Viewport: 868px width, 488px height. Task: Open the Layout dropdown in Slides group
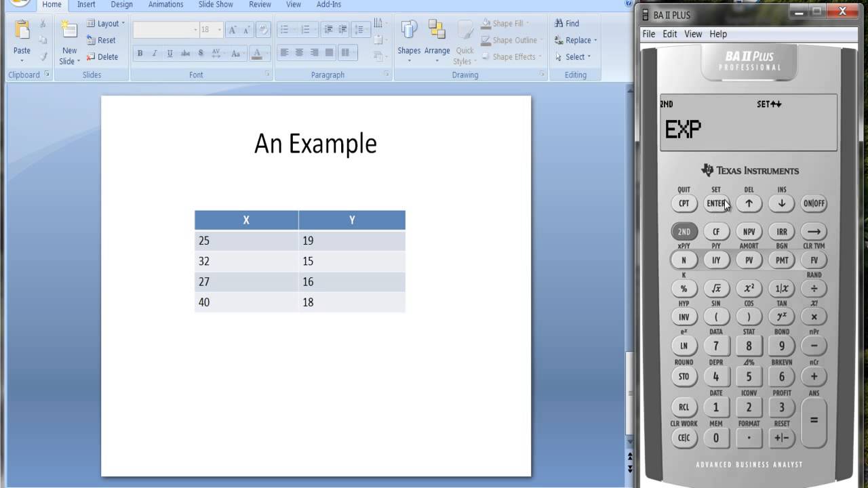[106, 24]
